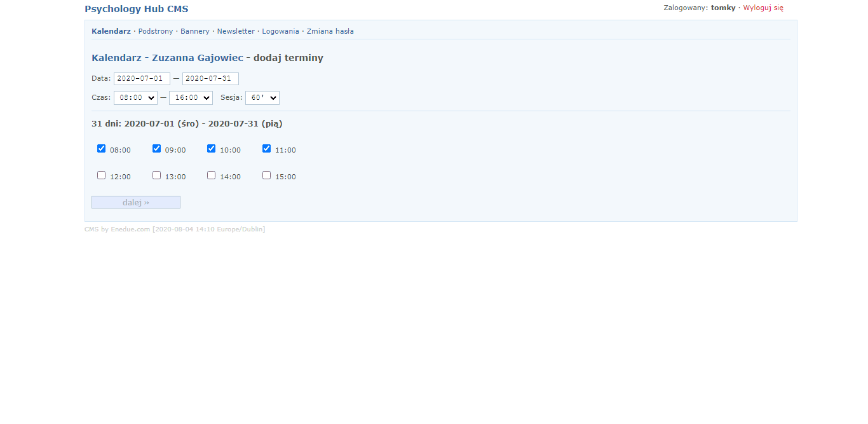
Task: Navigate to Logowania page
Action: pos(280,31)
